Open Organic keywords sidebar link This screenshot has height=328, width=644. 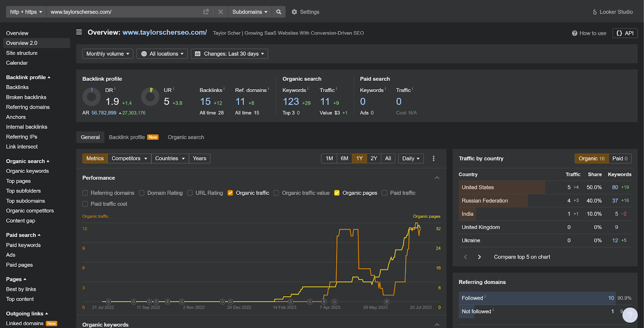click(27, 171)
